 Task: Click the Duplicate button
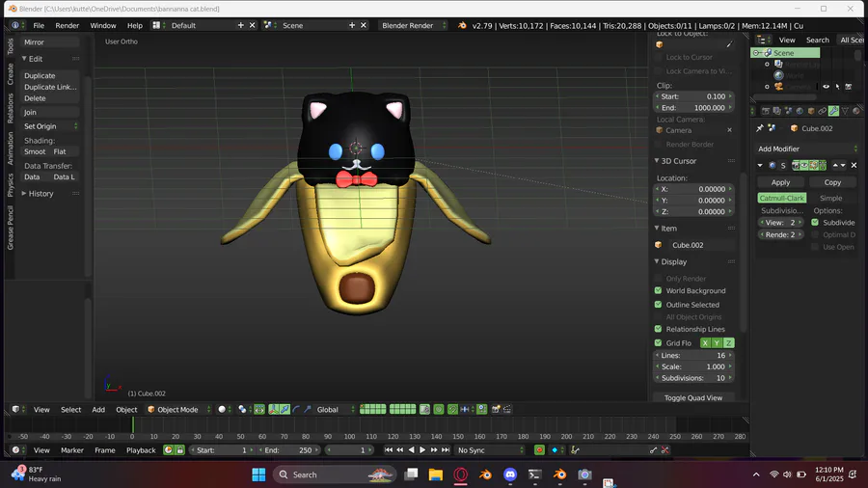pyautogui.click(x=50, y=76)
